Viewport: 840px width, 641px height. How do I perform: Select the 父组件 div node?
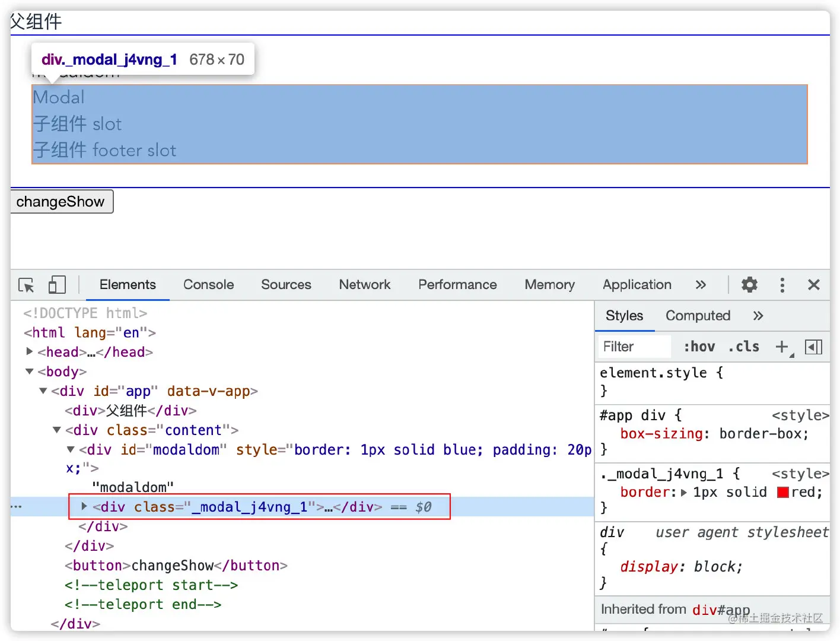pyautogui.click(x=131, y=411)
